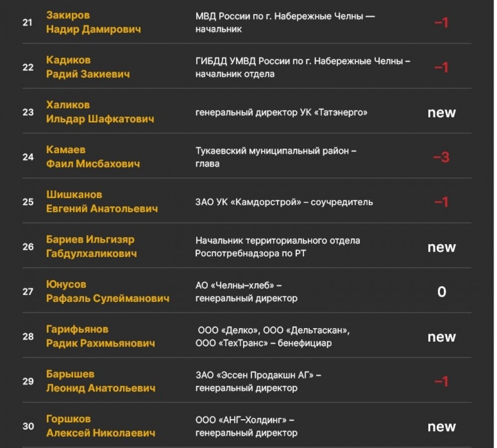Screen dimensions: 497x448
Task: Click the ЗАО УК «Камдорстрой» соучредитель text
Action: (284, 202)
